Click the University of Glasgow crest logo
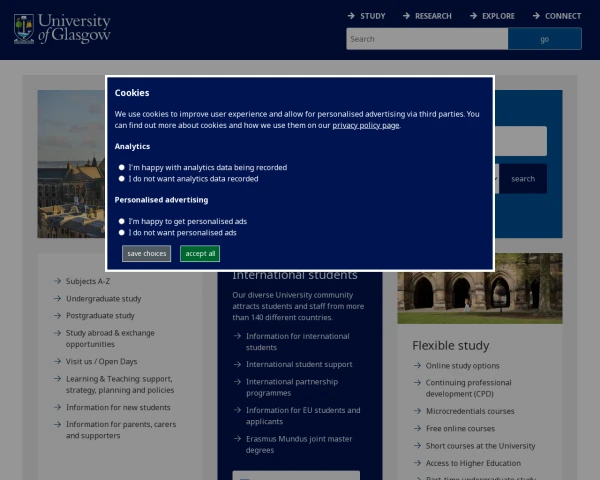This screenshot has width=600, height=480. 24,29
